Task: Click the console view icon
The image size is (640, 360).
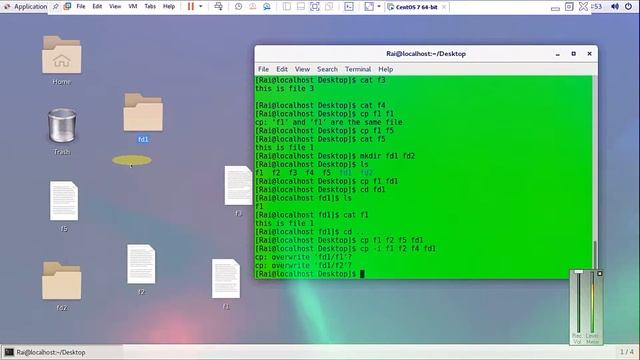Action: pos(349,7)
